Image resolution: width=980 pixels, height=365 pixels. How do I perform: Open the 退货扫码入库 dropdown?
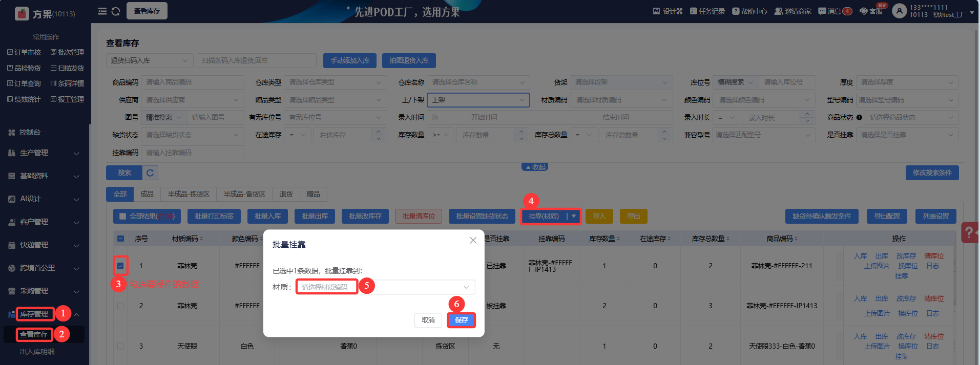point(150,60)
